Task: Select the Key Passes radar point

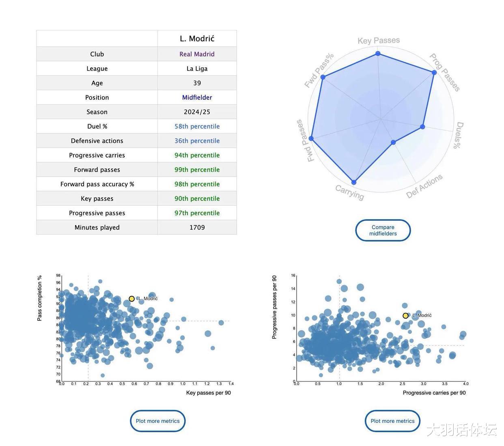Action: 378,54
